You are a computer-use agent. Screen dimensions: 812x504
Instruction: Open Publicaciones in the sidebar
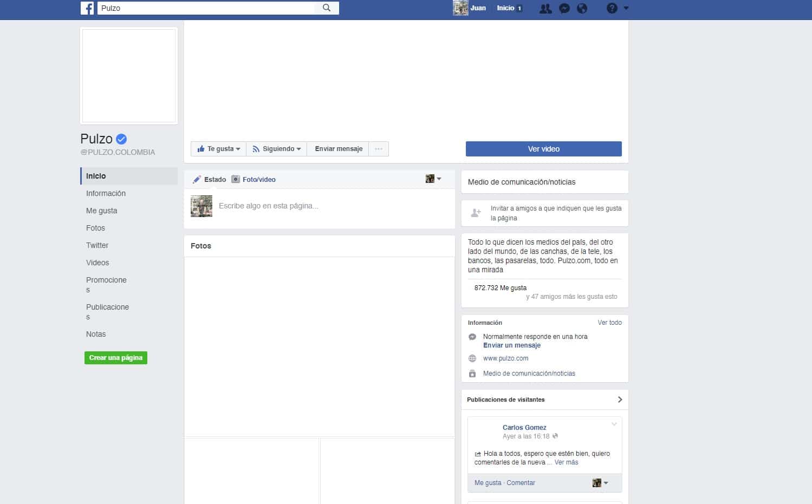tap(107, 312)
